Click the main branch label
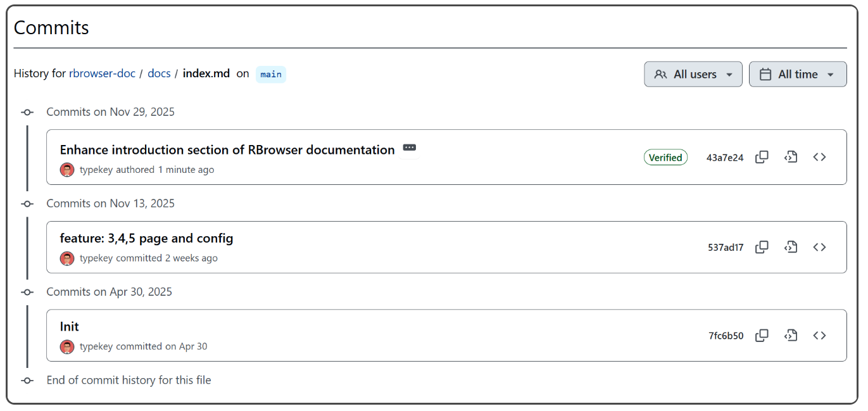 tap(270, 74)
